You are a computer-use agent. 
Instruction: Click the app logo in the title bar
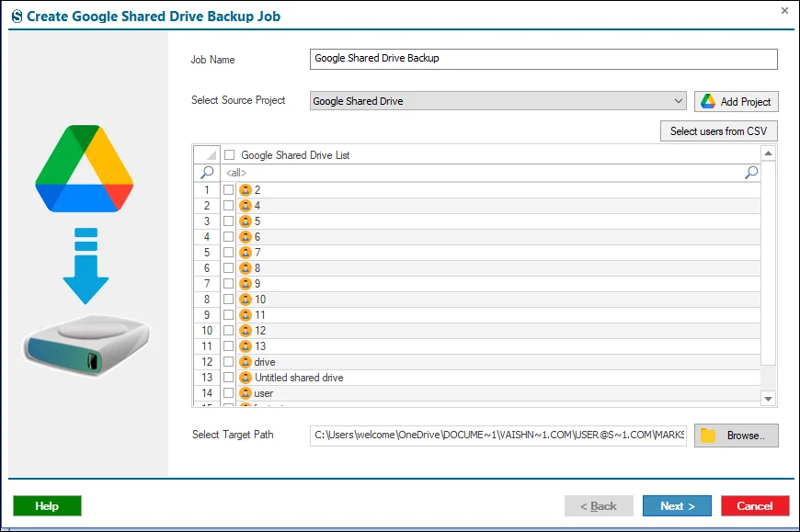click(17, 17)
